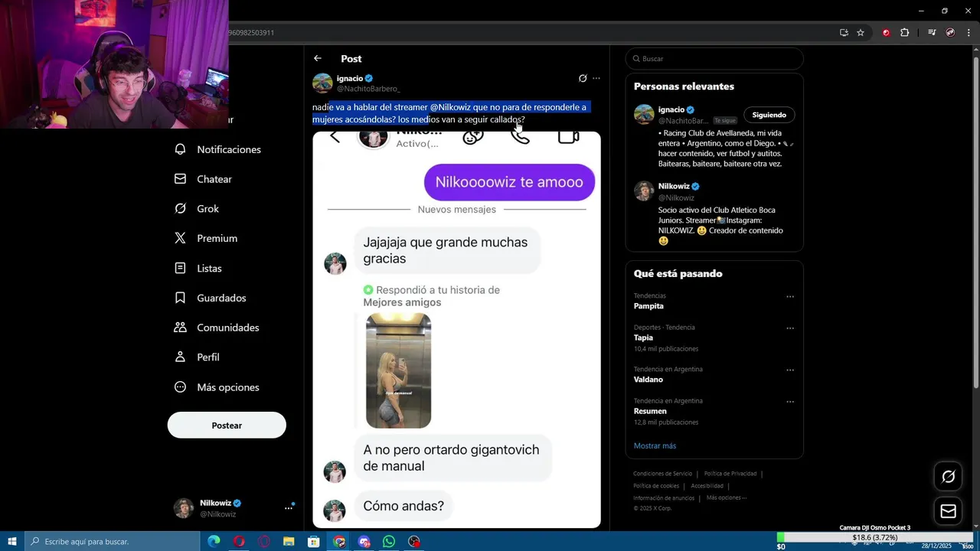Open Comunidades in the sidebar
Viewport: 980px width, 551px height.
click(x=217, y=328)
